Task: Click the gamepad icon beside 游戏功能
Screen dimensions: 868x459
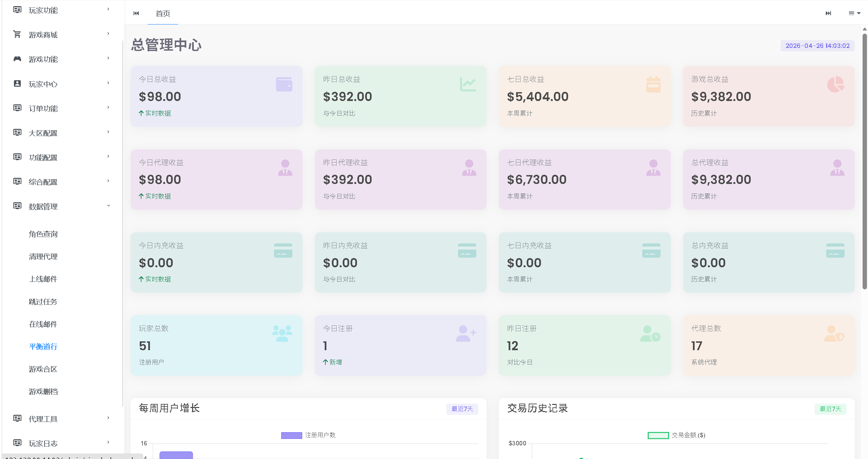Action: (17, 59)
